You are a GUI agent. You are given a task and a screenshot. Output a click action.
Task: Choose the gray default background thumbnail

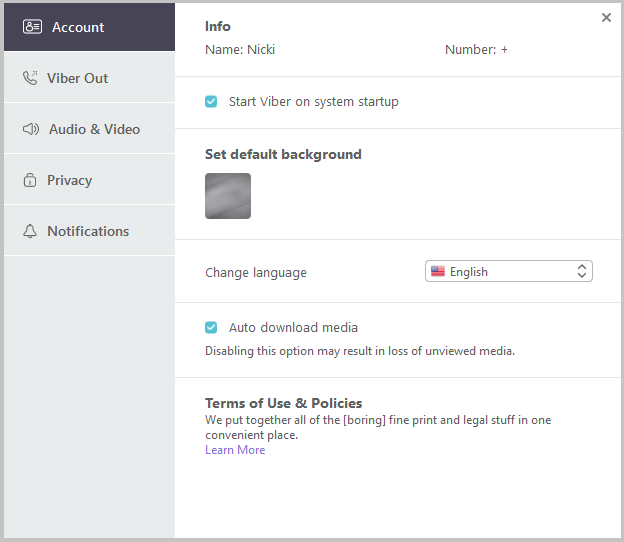(228, 196)
